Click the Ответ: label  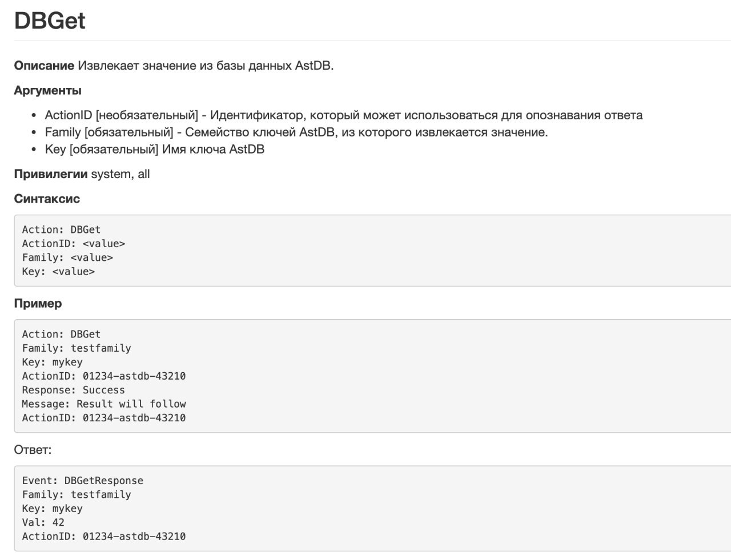[33, 450]
